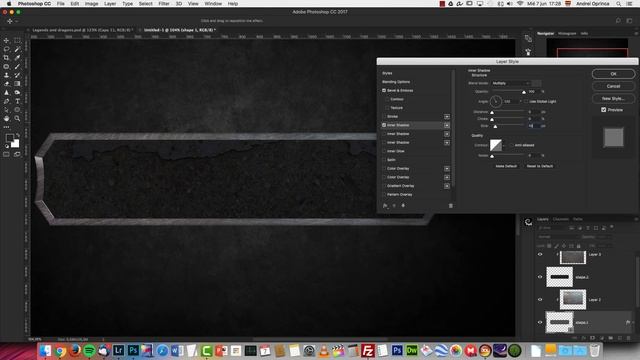Hide Layer 2 with eye icon

[540, 300]
